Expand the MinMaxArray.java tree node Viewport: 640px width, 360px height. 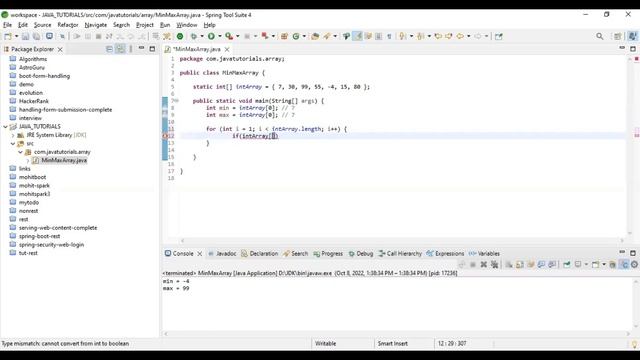pyautogui.click(x=28, y=160)
